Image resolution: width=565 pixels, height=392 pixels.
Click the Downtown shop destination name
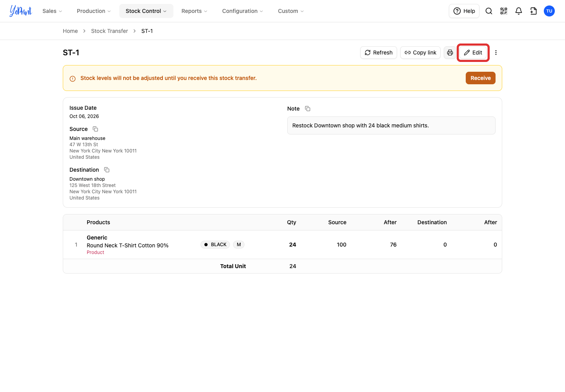point(87,179)
